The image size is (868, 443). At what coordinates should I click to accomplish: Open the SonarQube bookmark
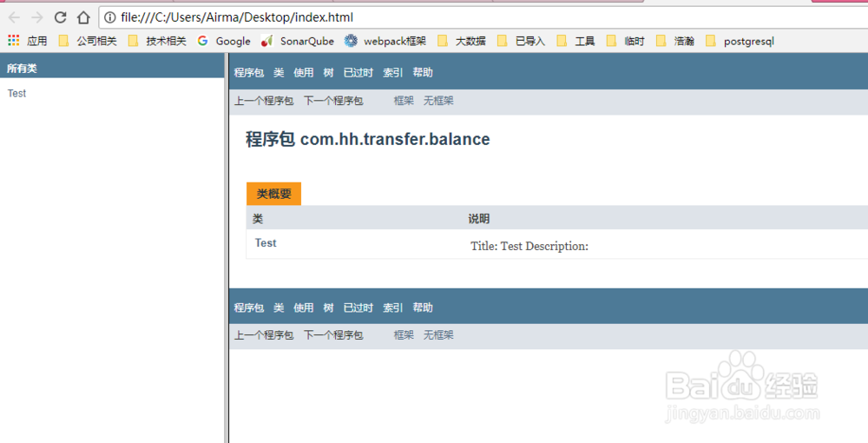298,41
